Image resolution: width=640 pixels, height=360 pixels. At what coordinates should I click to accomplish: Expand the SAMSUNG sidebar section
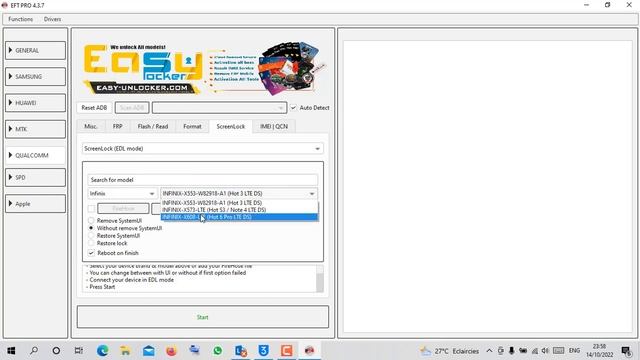pos(36,76)
